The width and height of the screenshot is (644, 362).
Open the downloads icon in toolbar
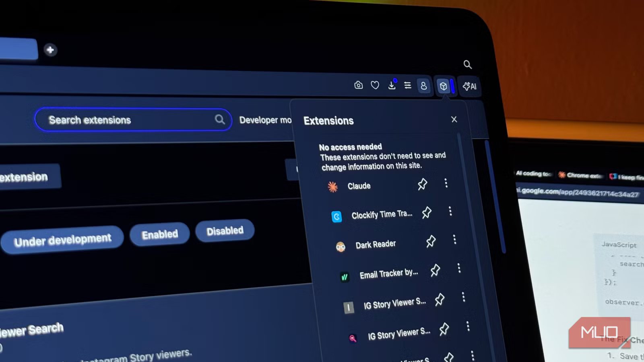click(x=392, y=85)
